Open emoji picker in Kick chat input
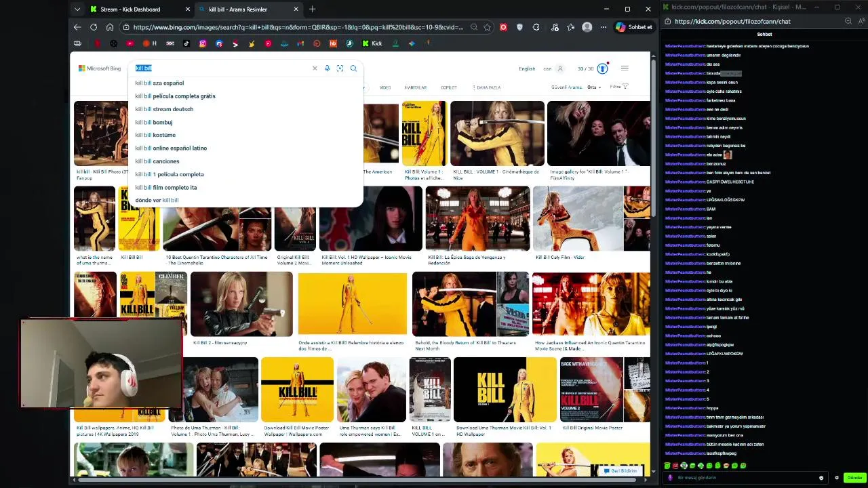 click(x=821, y=478)
